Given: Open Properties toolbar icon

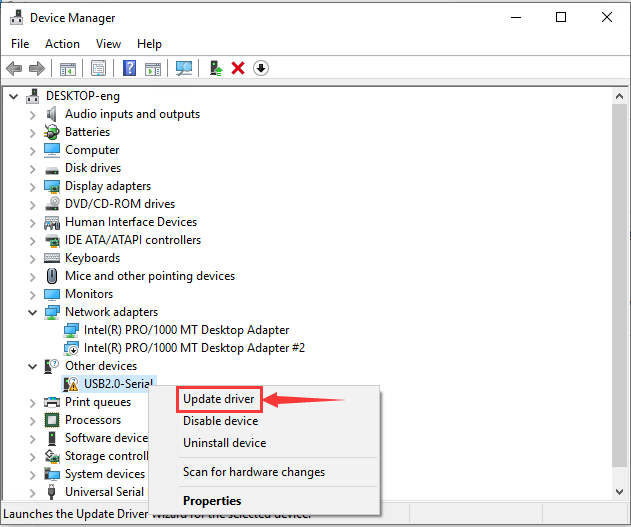Looking at the screenshot, I should 99,68.
